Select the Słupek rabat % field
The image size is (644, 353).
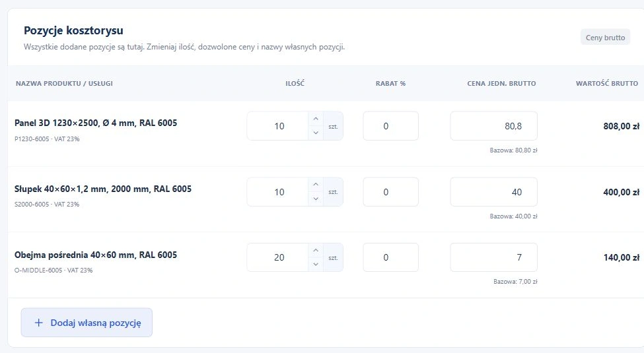pyautogui.click(x=390, y=192)
